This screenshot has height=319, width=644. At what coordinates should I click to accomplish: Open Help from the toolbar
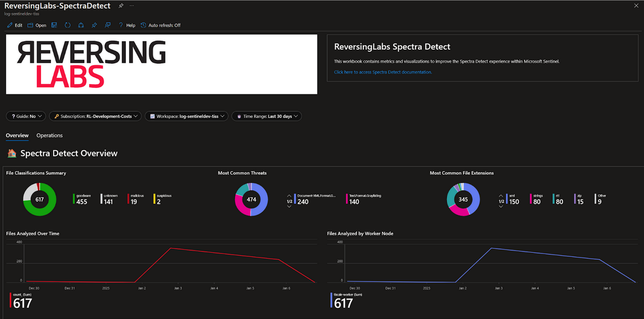click(x=127, y=25)
